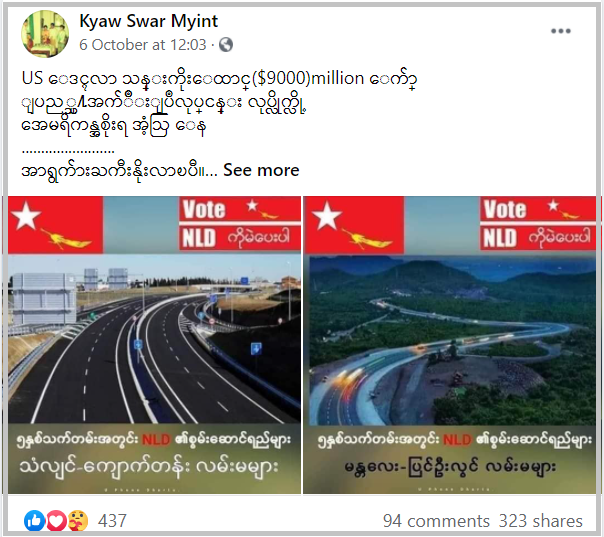Viewport: 604px width, 537px height.
Task: Open Kyaw Swar Myint profile name link
Action: coord(149,21)
